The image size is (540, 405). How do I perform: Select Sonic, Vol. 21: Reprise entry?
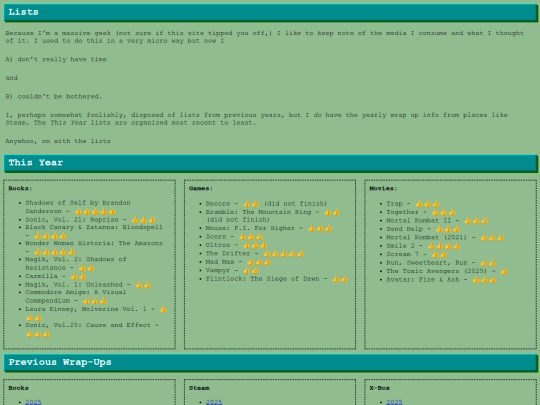(90, 219)
